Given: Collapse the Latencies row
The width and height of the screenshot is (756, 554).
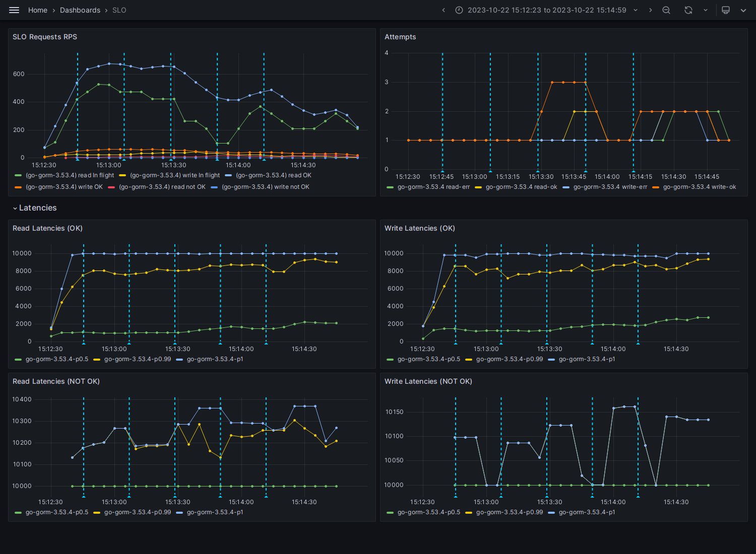Looking at the screenshot, I should click(x=35, y=208).
